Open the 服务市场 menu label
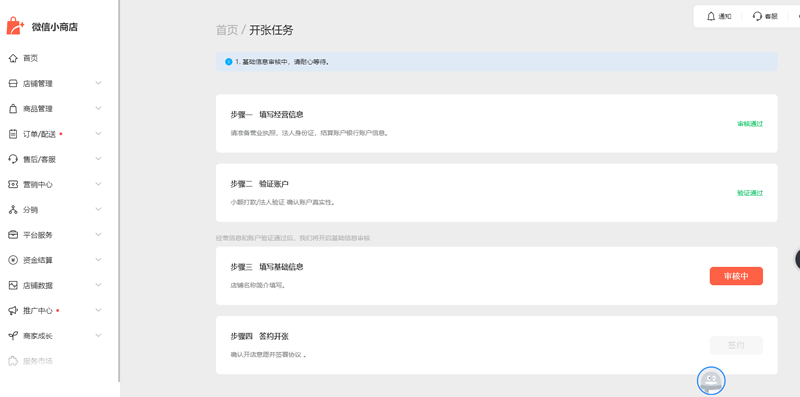 (x=38, y=361)
